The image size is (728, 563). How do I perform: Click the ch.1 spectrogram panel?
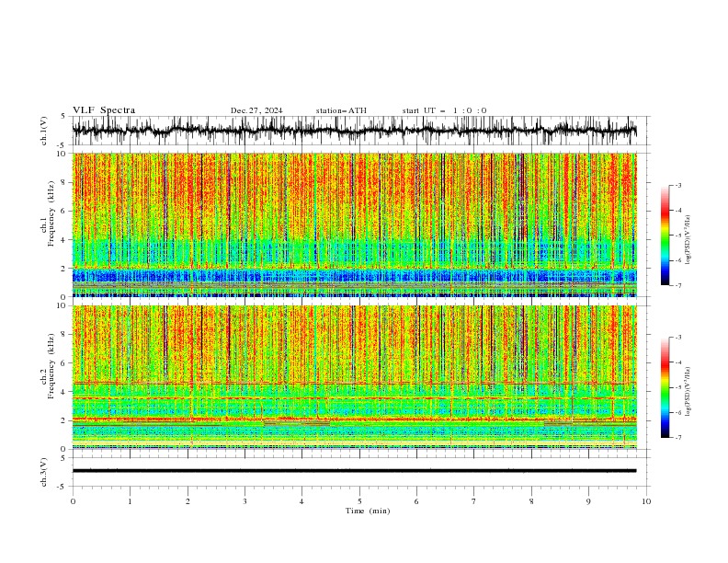(x=354, y=224)
